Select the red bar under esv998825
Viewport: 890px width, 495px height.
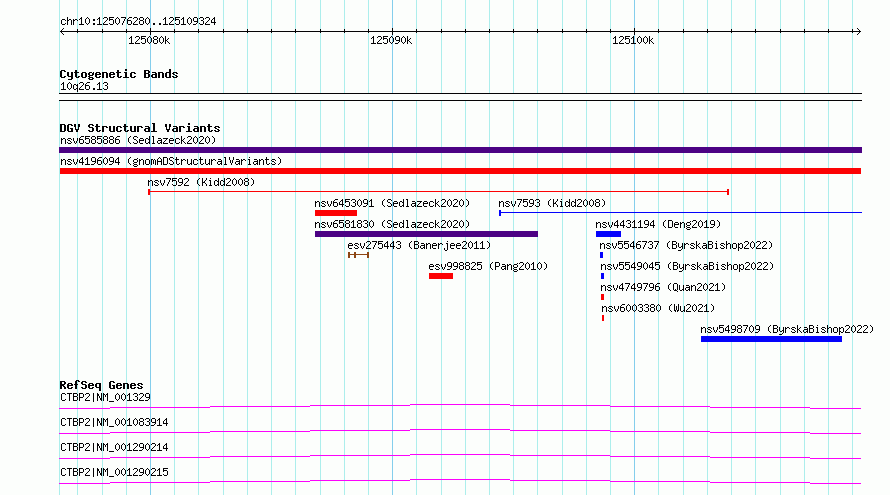[x=441, y=276]
